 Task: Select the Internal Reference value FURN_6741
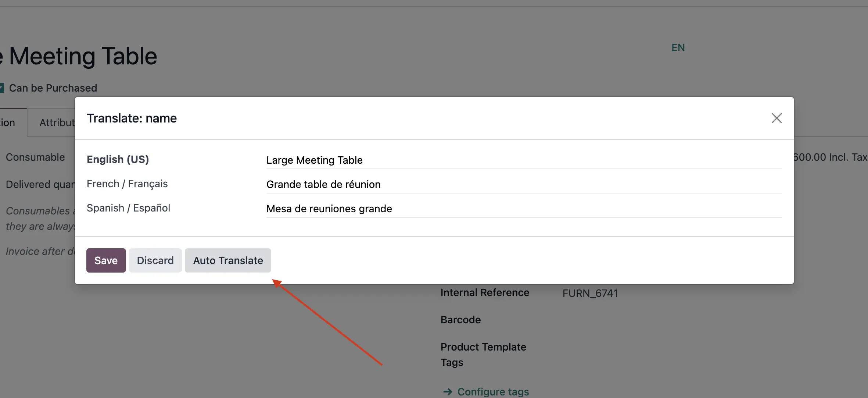pos(589,293)
